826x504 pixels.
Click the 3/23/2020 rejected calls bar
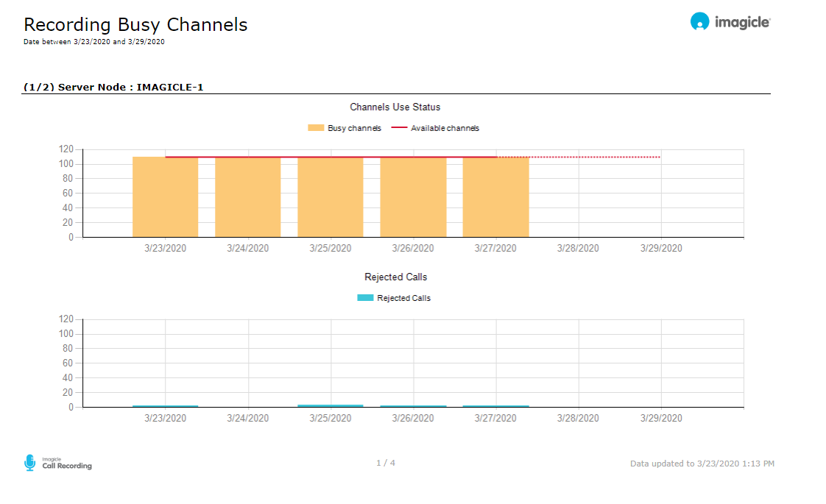165,406
